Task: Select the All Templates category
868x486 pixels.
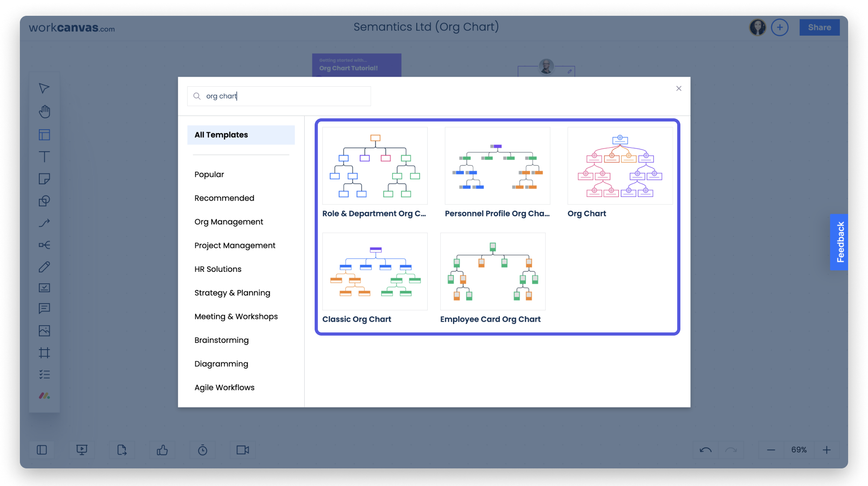Action: (x=241, y=135)
